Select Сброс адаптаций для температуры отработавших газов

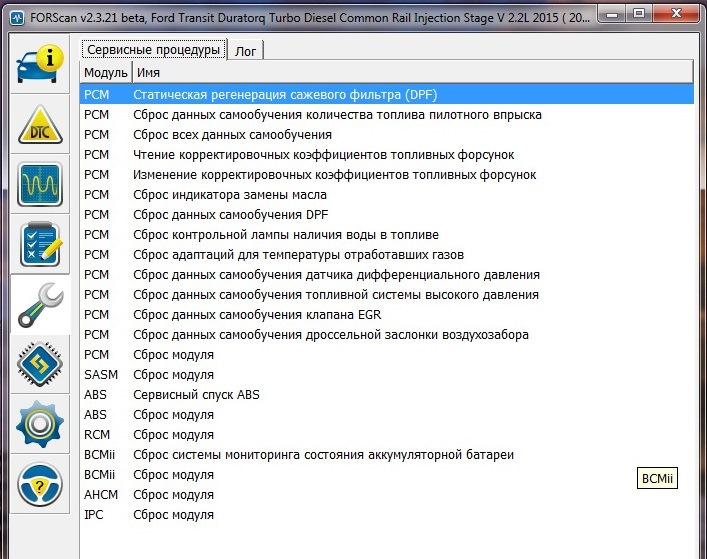(x=386, y=255)
